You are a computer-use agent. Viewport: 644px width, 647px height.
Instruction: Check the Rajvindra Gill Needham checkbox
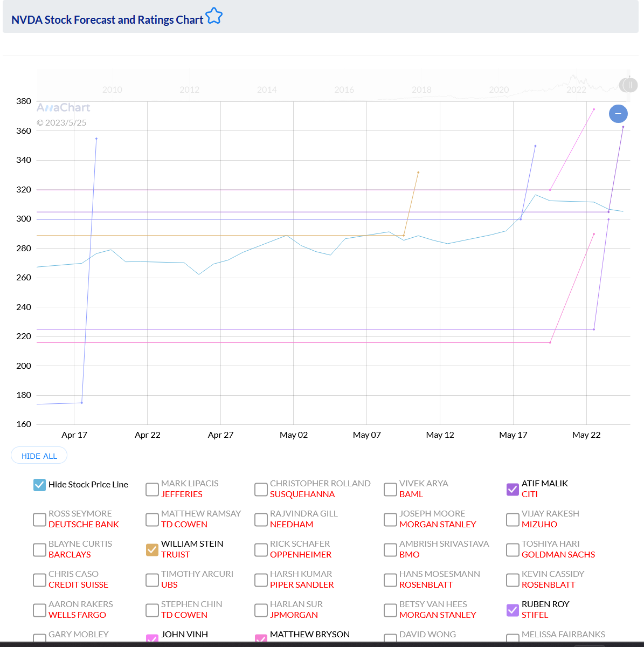click(261, 519)
